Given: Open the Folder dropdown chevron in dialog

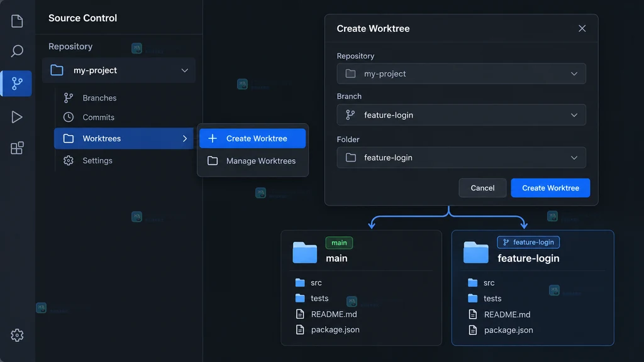Looking at the screenshot, I should pyautogui.click(x=574, y=158).
